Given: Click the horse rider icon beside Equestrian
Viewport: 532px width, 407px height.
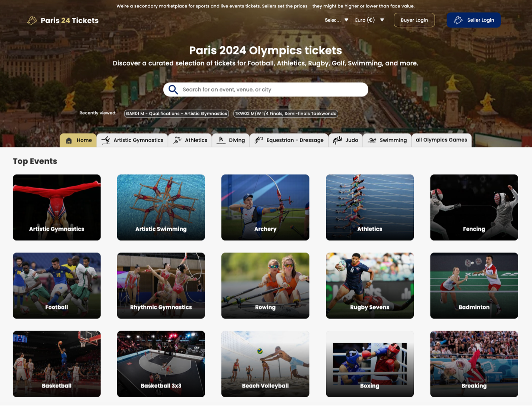Looking at the screenshot, I should click(259, 140).
